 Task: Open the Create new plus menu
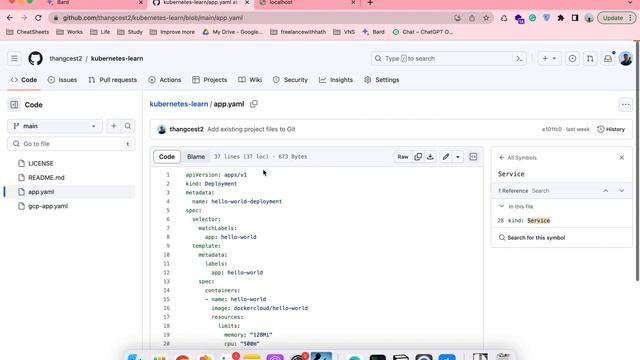(549, 59)
